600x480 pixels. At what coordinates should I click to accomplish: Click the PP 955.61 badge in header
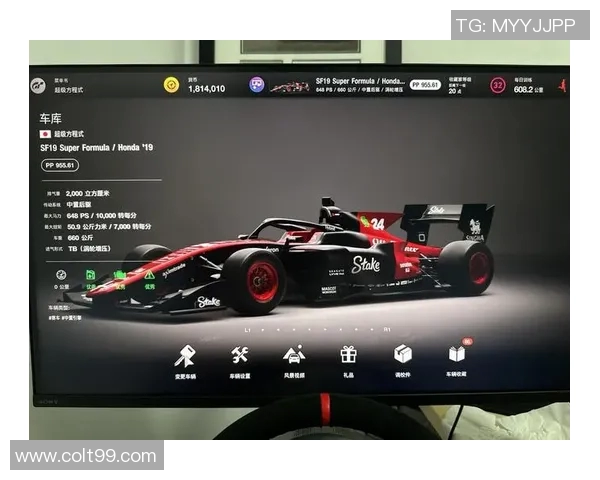(426, 85)
